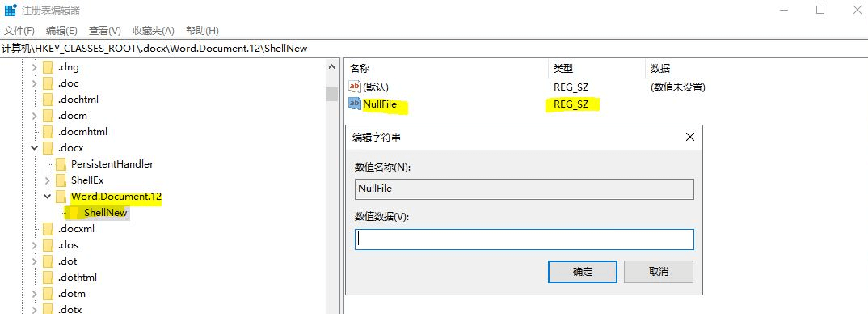The height and width of the screenshot is (314, 868).
Task: Select the .docx folder icon
Action: click(48, 148)
